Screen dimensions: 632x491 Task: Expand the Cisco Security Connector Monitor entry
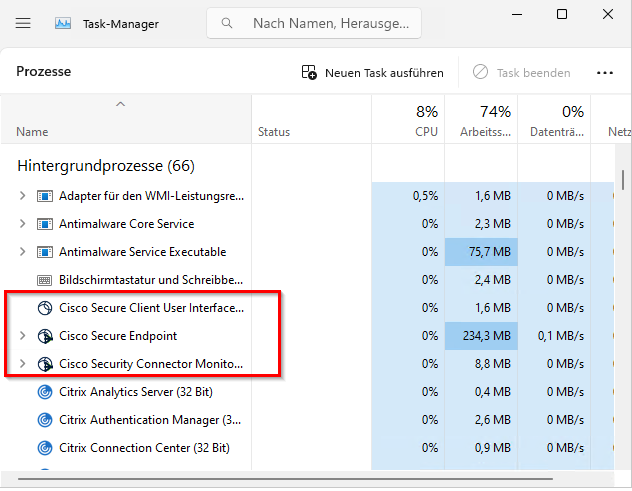pos(22,364)
